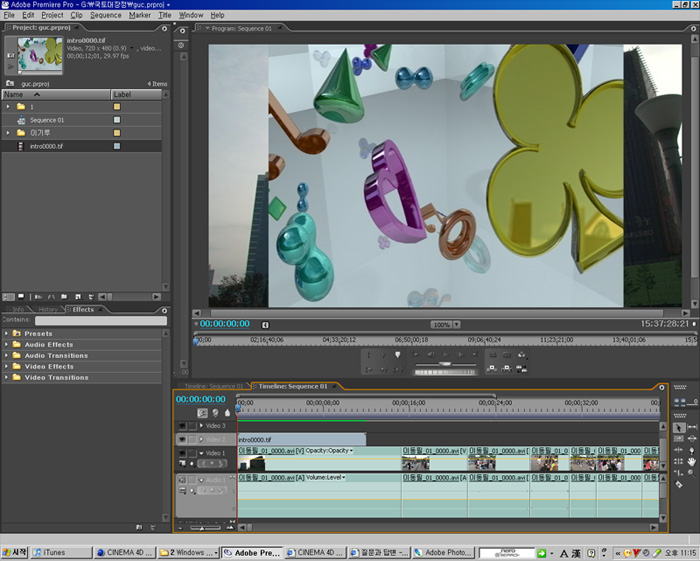Toggle Safe Margins in Program monitor
The width and height of the screenshot is (700, 561).
point(507,355)
